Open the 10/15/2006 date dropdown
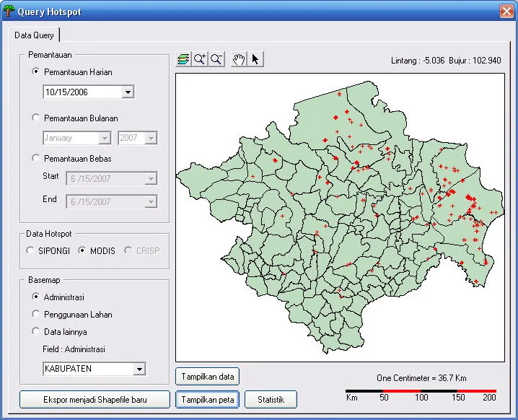This screenshot has width=518, height=420. point(128,92)
